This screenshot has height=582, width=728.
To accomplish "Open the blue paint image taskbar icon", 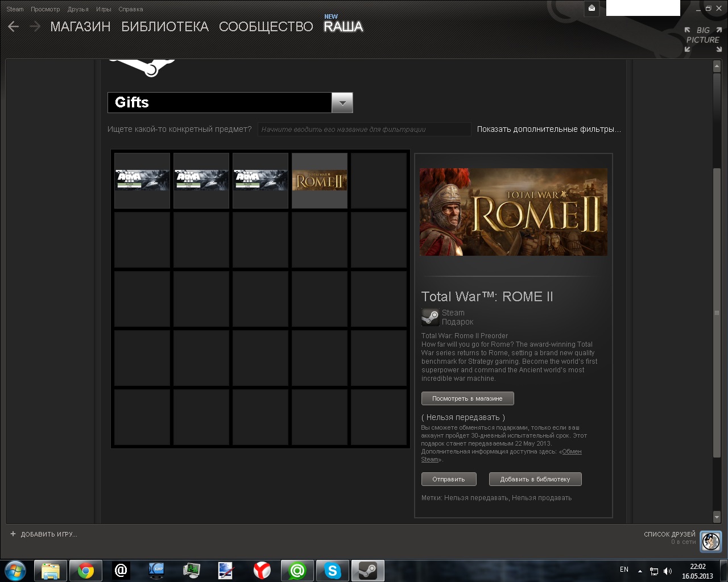I will (x=226, y=570).
